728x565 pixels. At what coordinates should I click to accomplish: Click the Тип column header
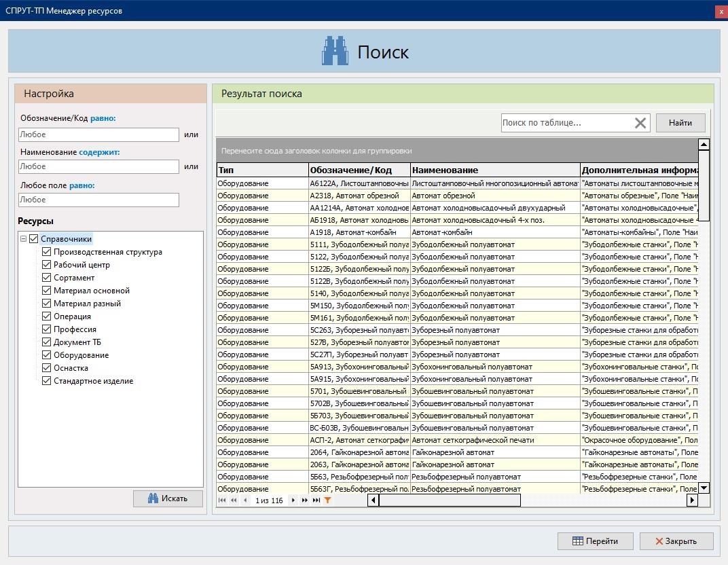(x=261, y=170)
